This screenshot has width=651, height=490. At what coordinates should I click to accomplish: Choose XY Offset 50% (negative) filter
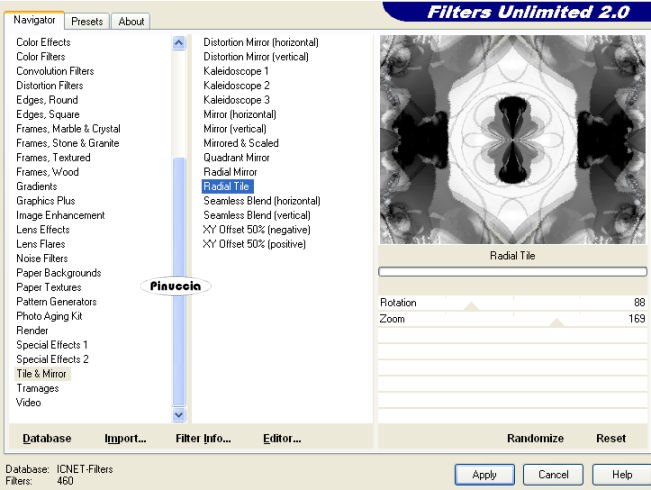click(x=256, y=230)
